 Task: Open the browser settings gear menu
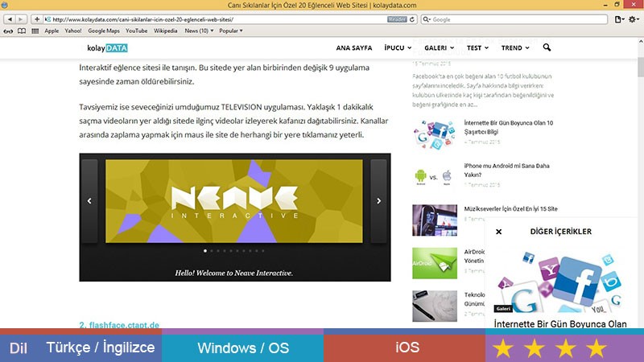(634, 19)
